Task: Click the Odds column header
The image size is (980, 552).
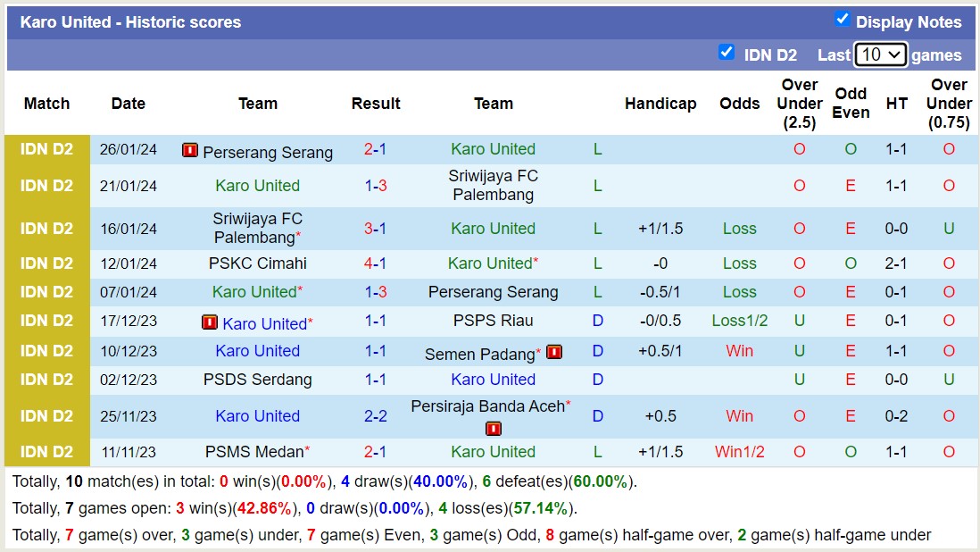Action: (739, 104)
